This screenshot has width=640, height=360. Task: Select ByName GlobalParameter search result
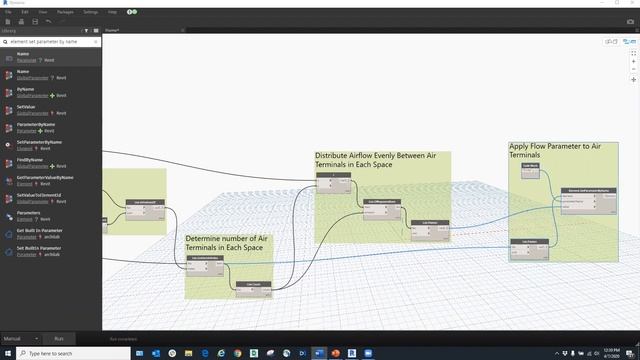pos(51,92)
